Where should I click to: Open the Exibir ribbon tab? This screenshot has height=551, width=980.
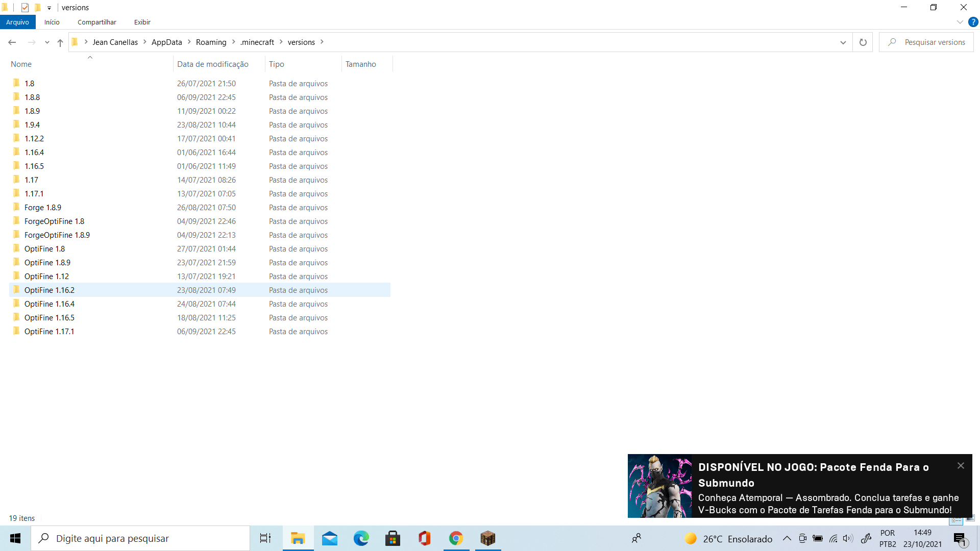[x=142, y=22]
